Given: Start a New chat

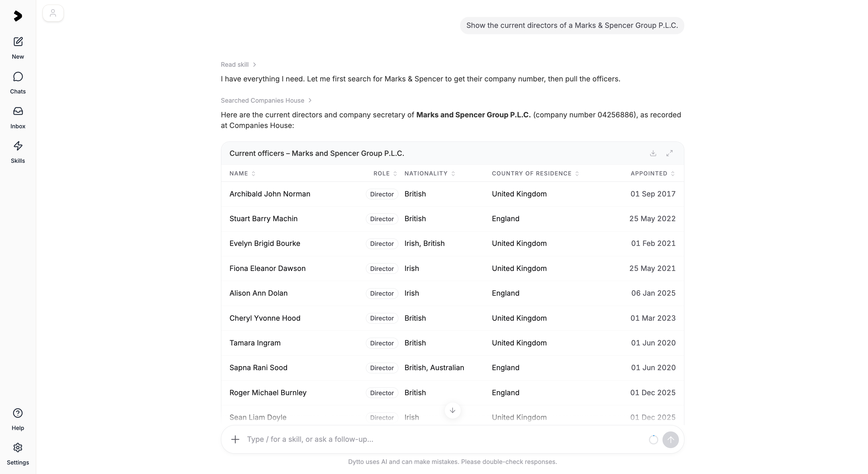Looking at the screenshot, I should [x=18, y=48].
